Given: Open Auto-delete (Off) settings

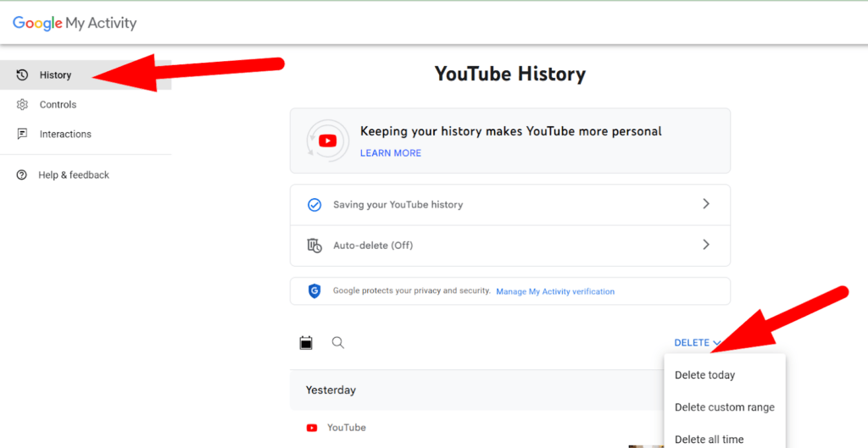Looking at the screenshot, I should [x=509, y=246].
